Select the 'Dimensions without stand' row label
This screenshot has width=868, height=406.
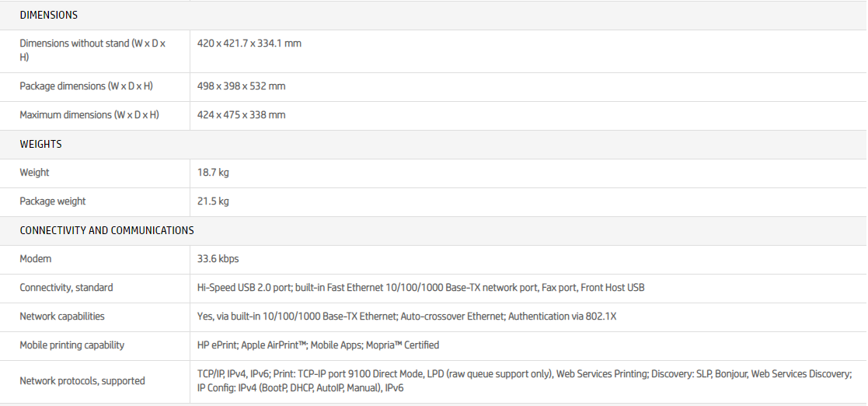[x=92, y=50]
